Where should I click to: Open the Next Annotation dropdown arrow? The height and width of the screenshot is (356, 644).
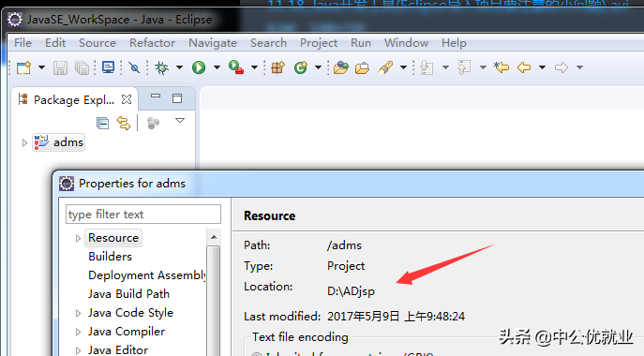point(445,67)
